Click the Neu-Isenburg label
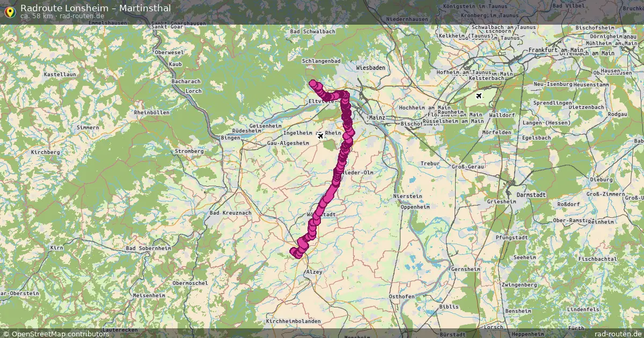644x338 pixels. point(553,85)
